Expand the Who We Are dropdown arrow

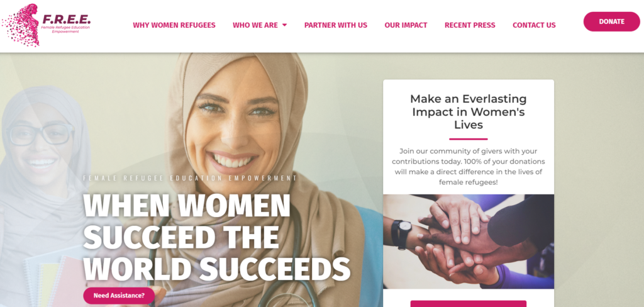[285, 25]
